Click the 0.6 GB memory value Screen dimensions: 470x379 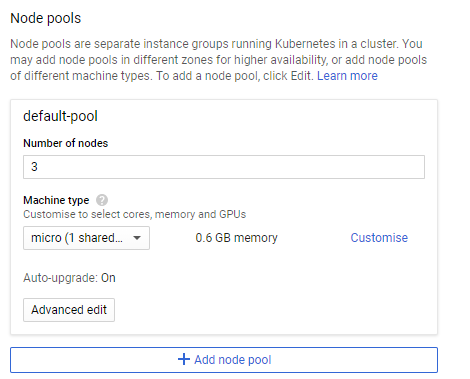pyautogui.click(x=236, y=238)
